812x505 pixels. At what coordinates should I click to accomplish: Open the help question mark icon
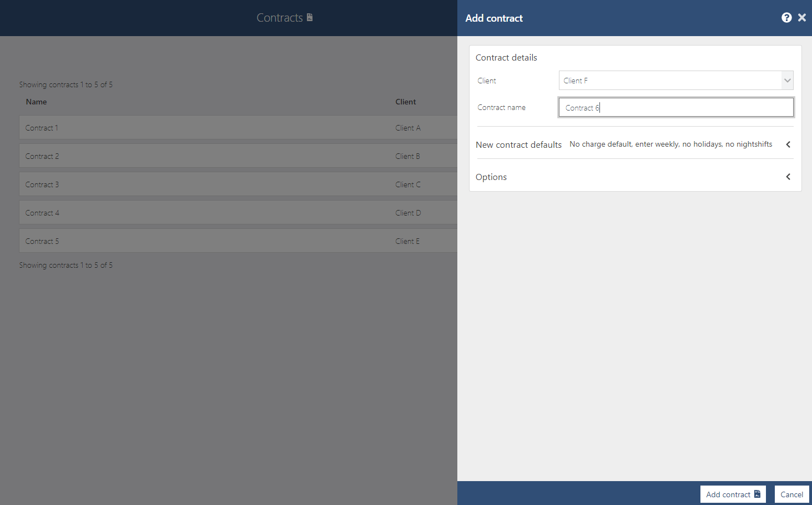point(786,18)
